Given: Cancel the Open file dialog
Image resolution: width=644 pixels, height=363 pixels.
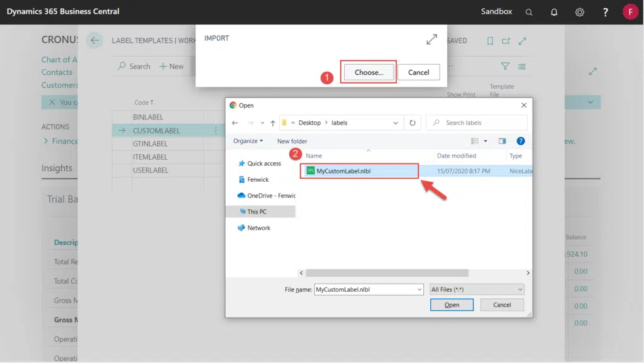Looking at the screenshot, I should pos(502,304).
